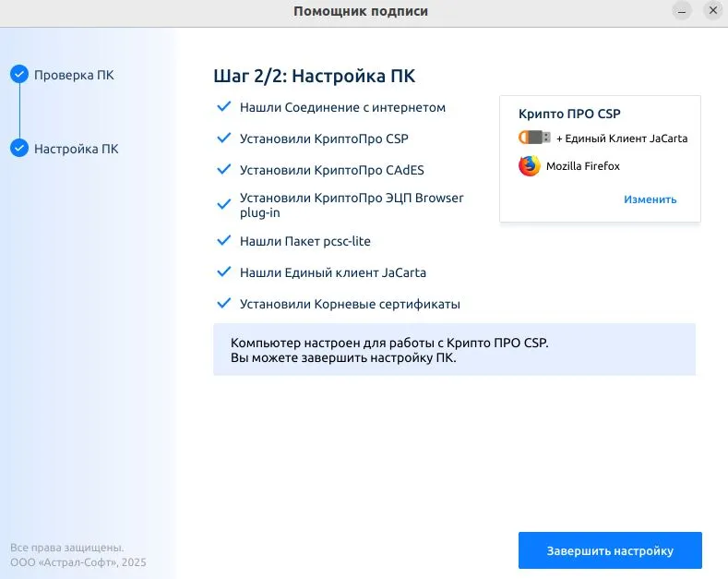Click the JaCarta USB token icon
Image resolution: width=728 pixels, height=579 pixels.
534,138
